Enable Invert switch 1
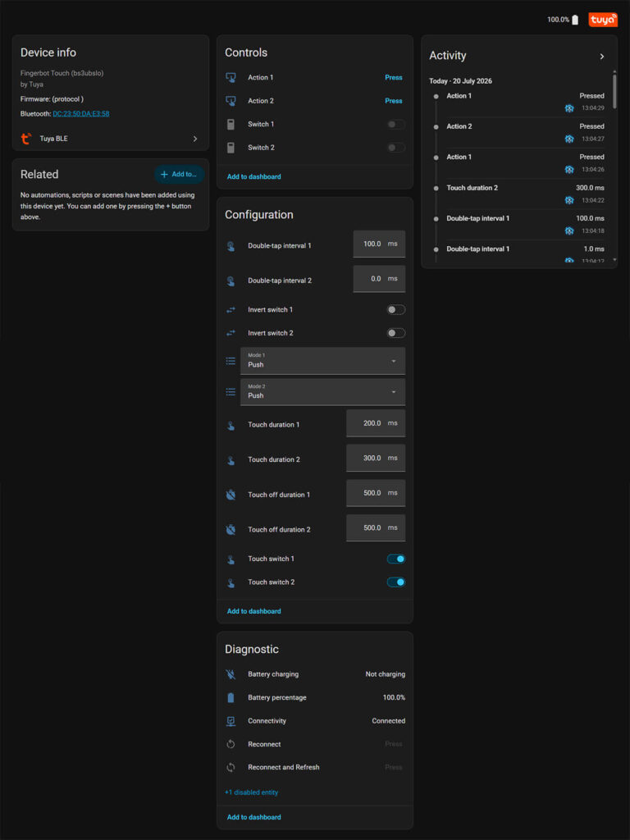Screen dimensions: 630x840 pos(396,309)
